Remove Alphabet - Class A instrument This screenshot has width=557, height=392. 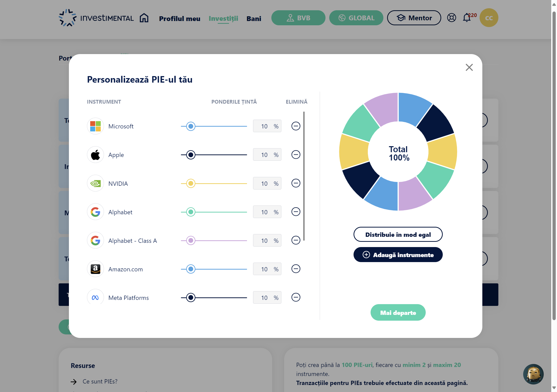tap(296, 240)
